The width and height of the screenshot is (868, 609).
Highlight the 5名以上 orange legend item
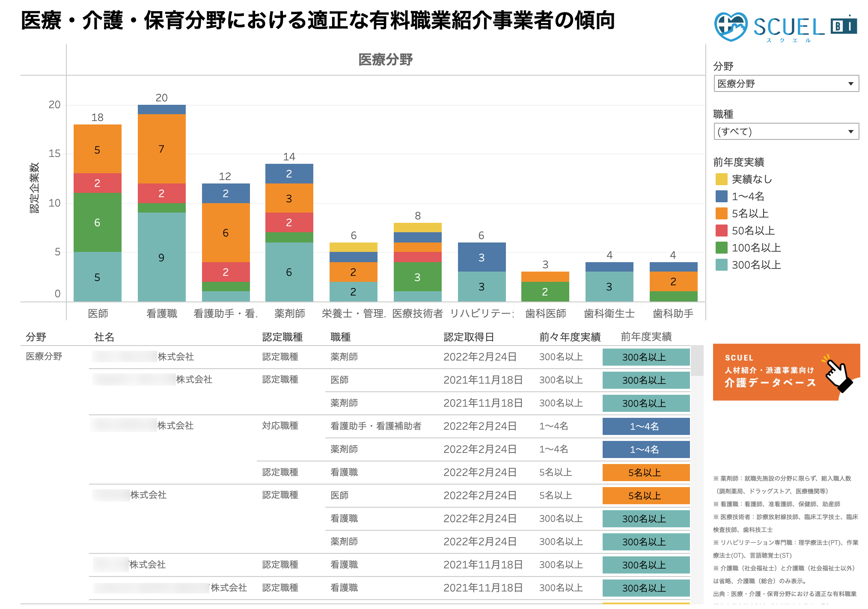tap(750, 213)
